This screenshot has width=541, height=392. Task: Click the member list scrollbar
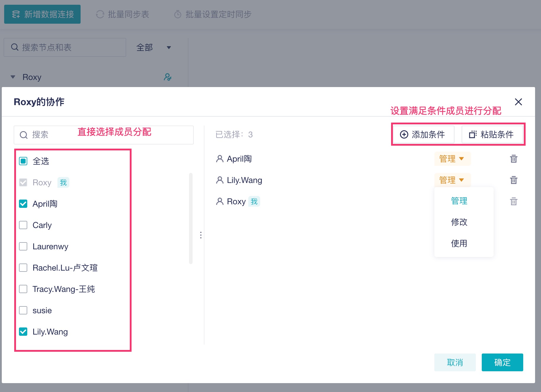(x=191, y=219)
